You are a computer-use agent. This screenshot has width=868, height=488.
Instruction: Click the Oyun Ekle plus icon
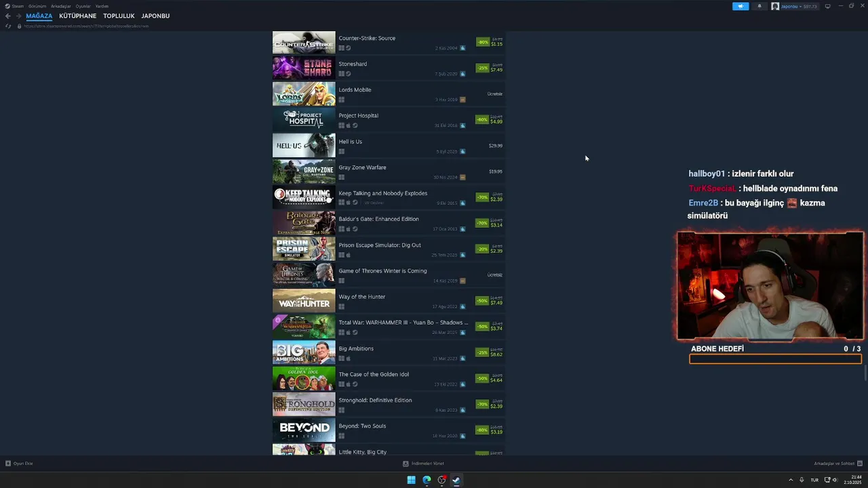click(8, 464)
